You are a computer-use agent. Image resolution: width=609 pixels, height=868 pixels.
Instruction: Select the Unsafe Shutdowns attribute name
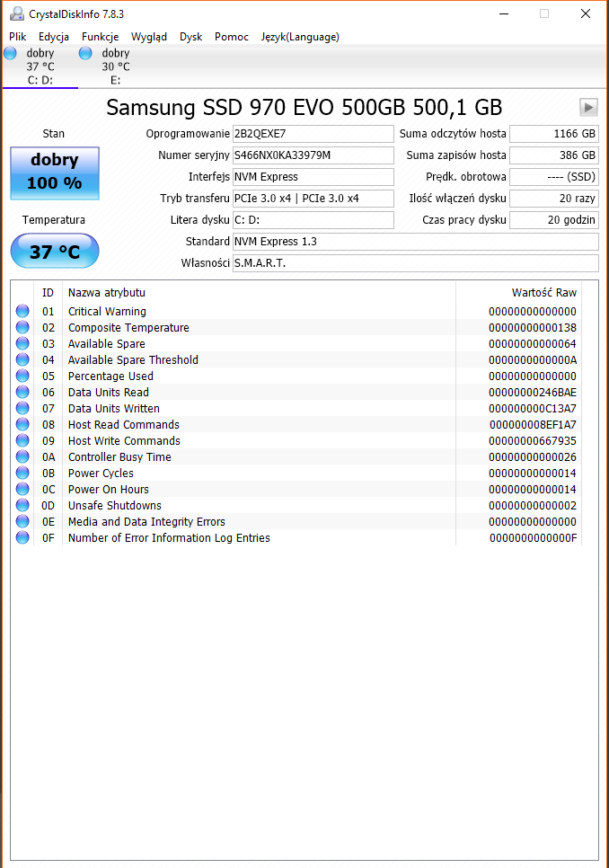[x=114, y=506]
